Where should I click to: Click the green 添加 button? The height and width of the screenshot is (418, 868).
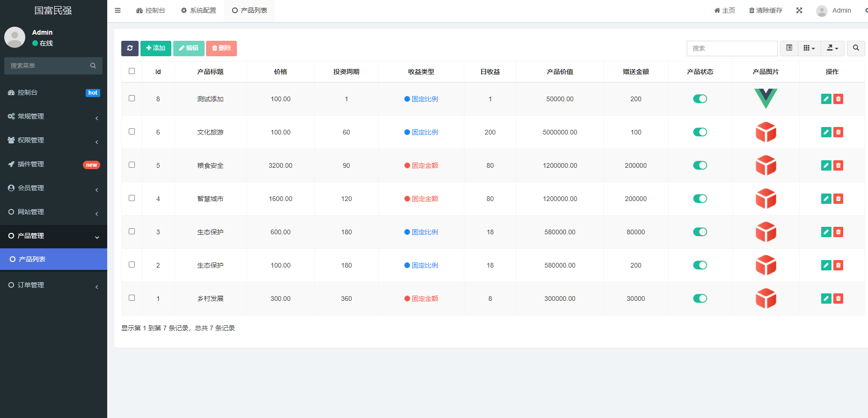[155, 48]
